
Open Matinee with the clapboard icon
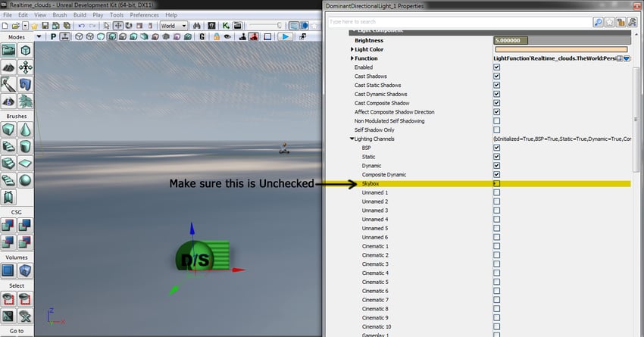[x=237, y=26]
